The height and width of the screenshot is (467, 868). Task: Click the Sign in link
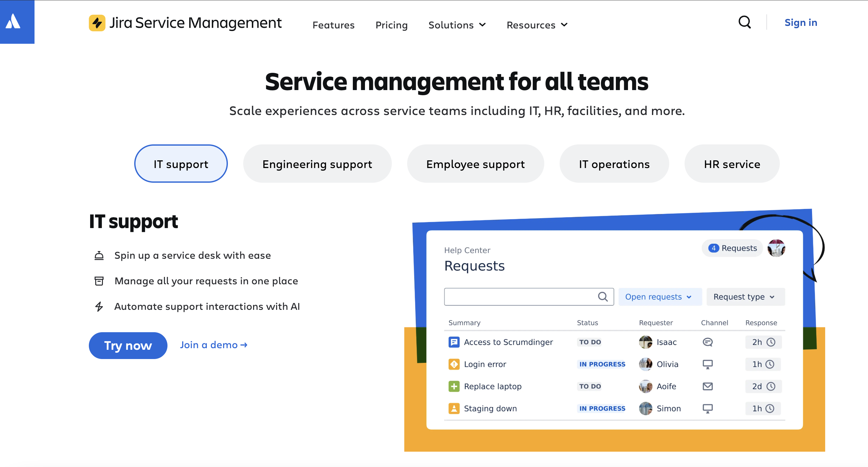pyautogui.click(x=801, y=23)
